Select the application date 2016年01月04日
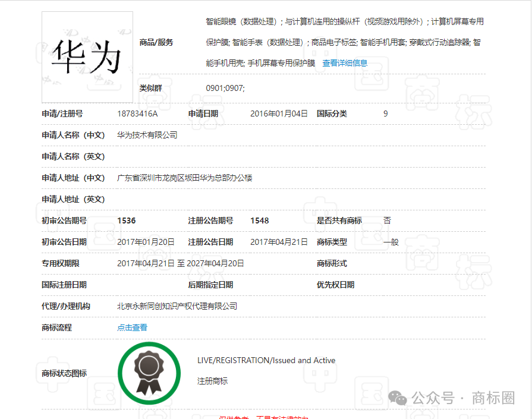The image size is (532, 419). point(279,114)
